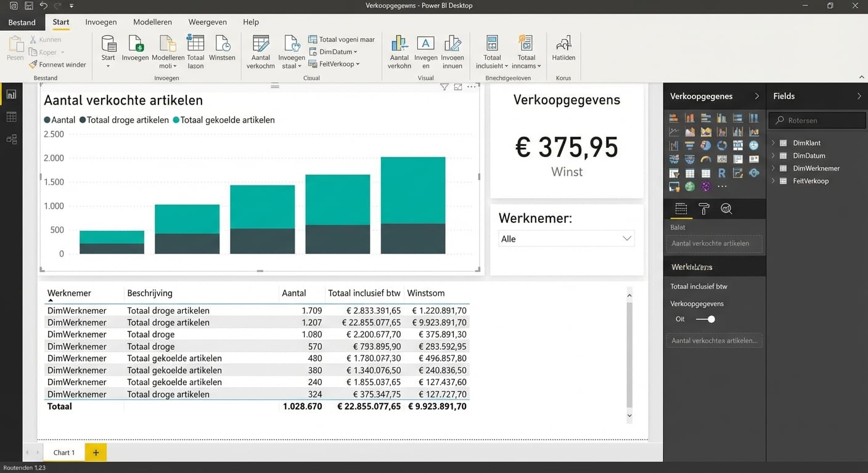Collapse the Fields pane with its chevron
This screenshot has height=473, width=868.
pyautogui.click(x=859, y=96)
